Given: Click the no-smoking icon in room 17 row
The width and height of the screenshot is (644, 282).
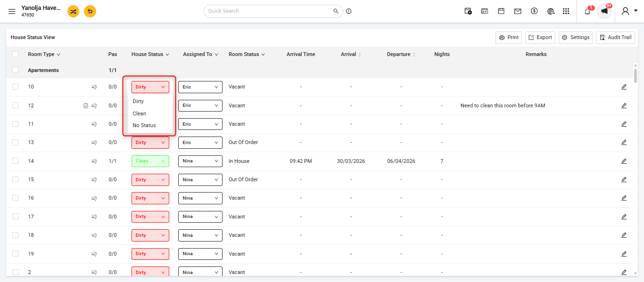Looking at the screenshot, I should (x=94, y=217).
